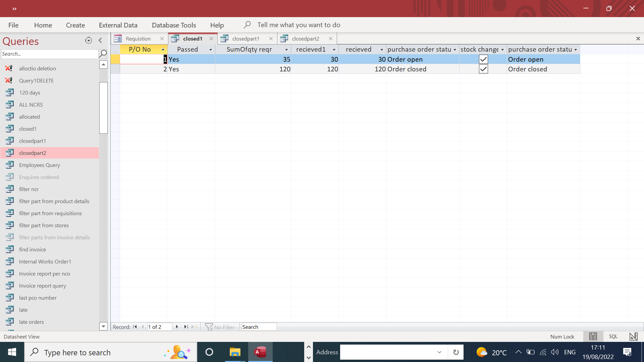
Task: Open the Create ribbon tab
Action: pos(75,25)
